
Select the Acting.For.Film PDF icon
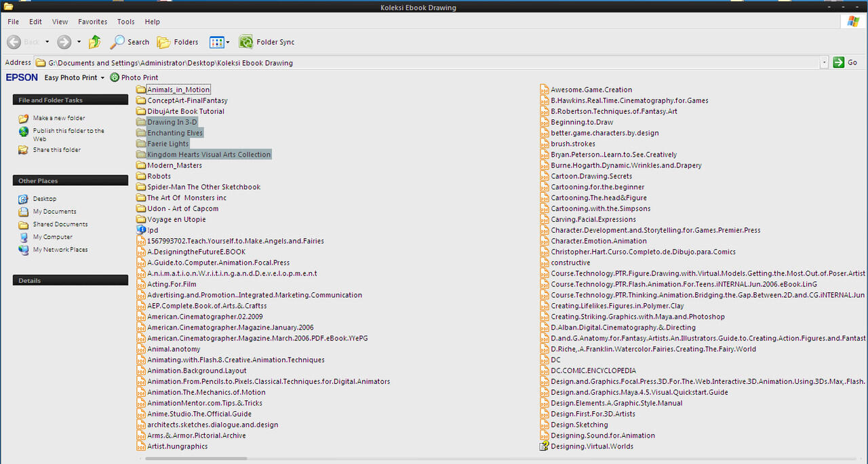(x=141, y=284)
